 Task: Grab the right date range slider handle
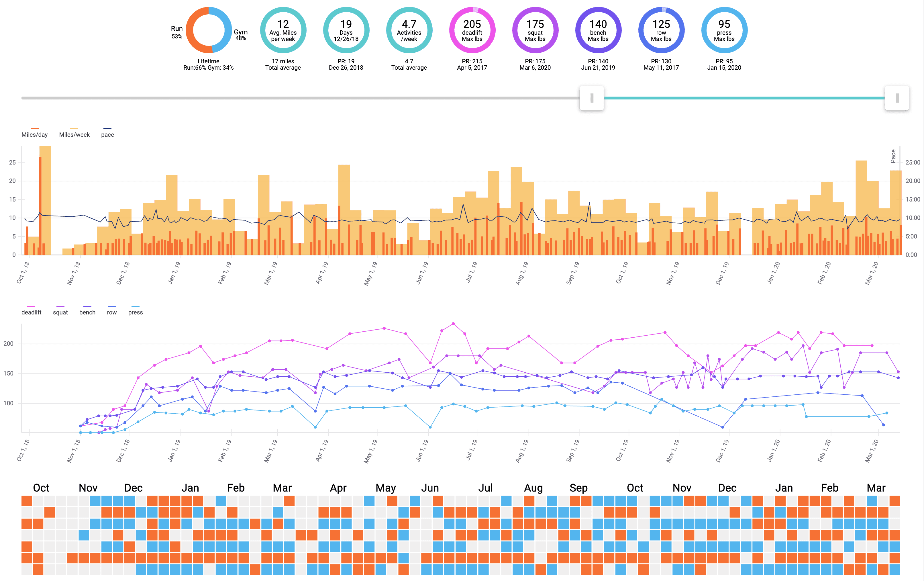pos(897,98)
